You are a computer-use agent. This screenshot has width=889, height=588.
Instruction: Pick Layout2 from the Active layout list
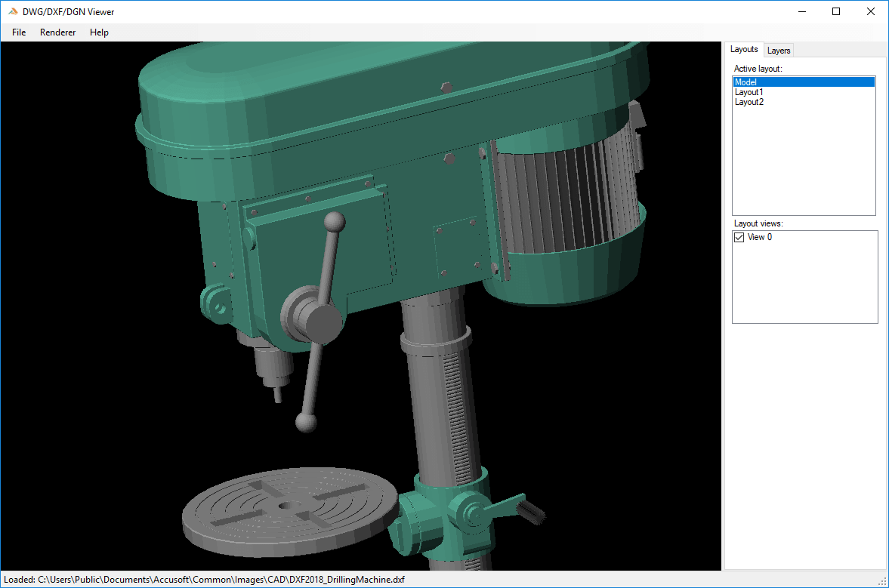[x=749, y=102]
